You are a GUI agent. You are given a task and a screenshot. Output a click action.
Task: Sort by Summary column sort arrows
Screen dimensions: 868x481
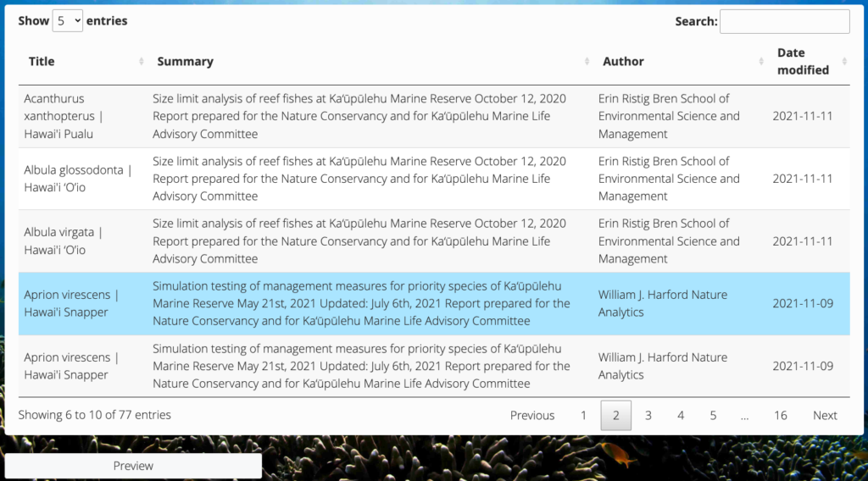click(x=587, y=61)
